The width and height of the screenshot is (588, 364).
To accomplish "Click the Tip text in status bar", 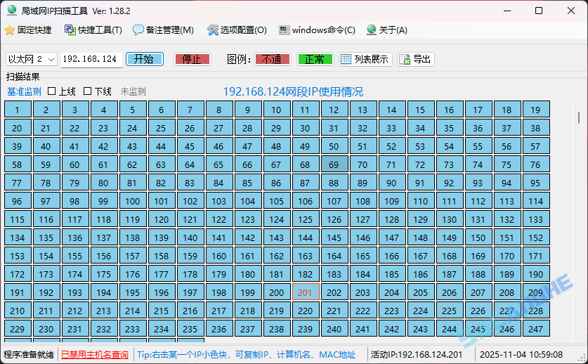I will click(x=247, y=354).
